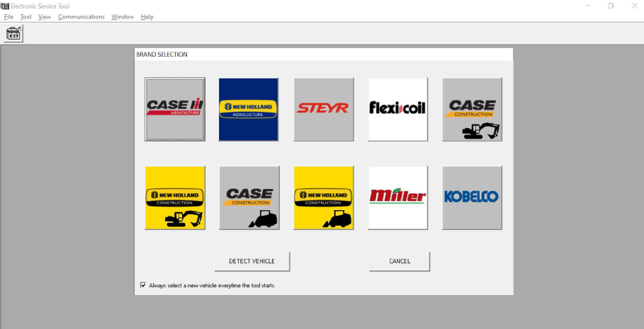The height and width of the screenshot is (329, 644).
Task: Select the Case IH Agriculture brand tile
Action: (175, 110)
